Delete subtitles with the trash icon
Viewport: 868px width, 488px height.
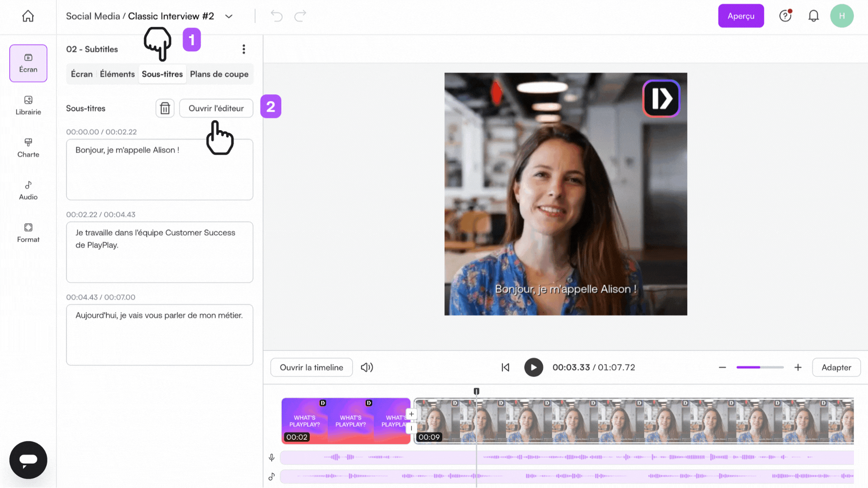point(165,108)
